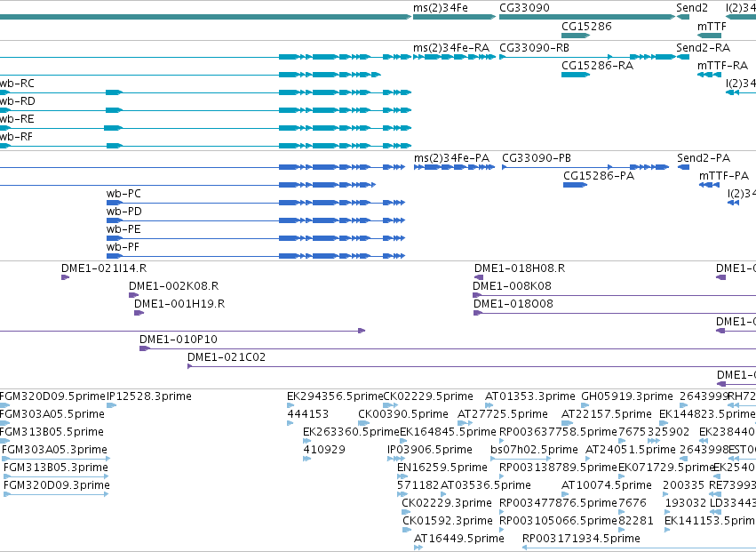Select EST 410929 label
The height and width of the screenshot is (552, 756).
pyautogui.click(x=324, y=450)
